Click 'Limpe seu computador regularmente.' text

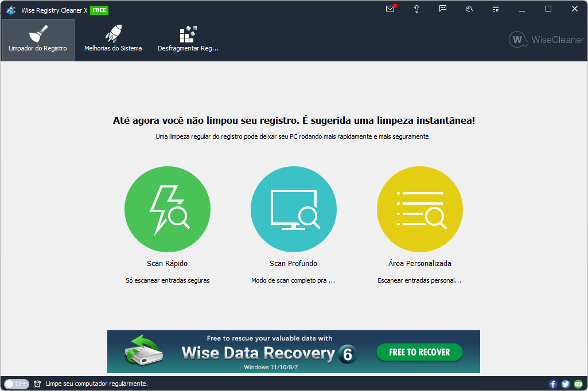click(x=97, y=384)
